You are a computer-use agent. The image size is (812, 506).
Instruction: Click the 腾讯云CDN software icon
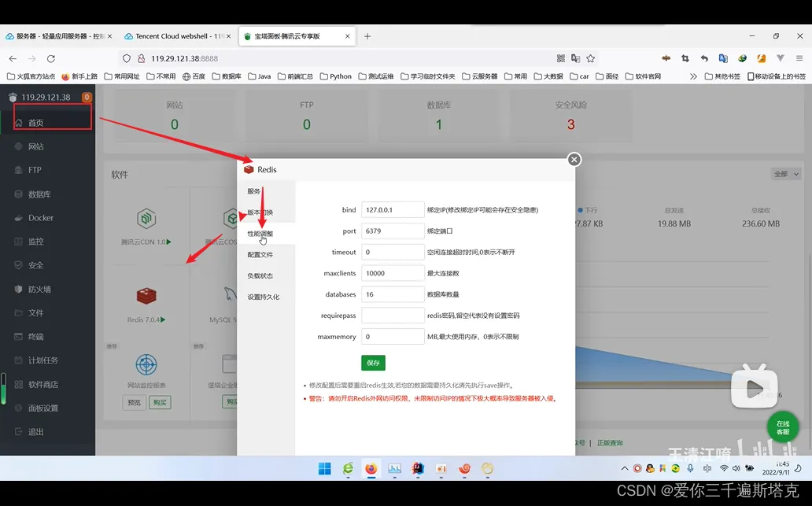point(146,219)
